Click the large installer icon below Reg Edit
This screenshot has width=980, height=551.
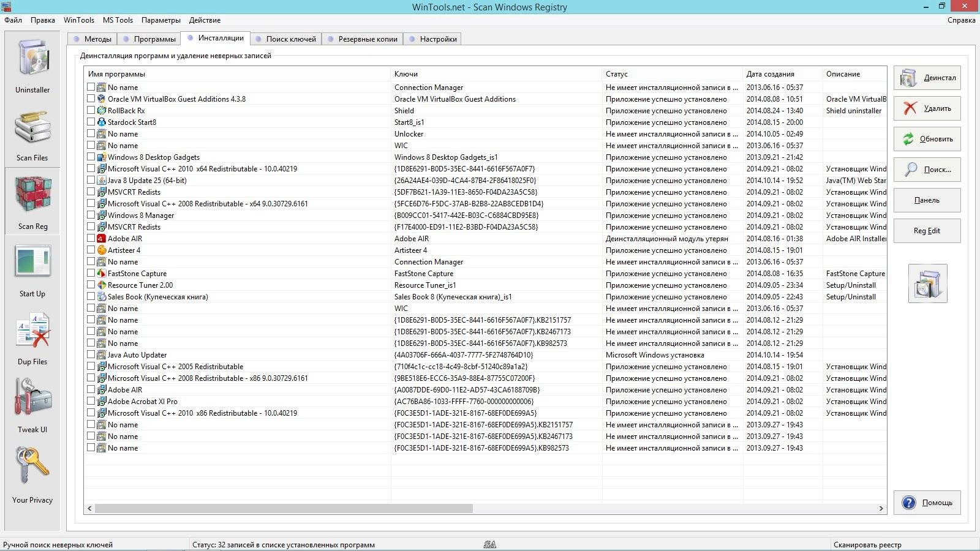pos(927,283)
